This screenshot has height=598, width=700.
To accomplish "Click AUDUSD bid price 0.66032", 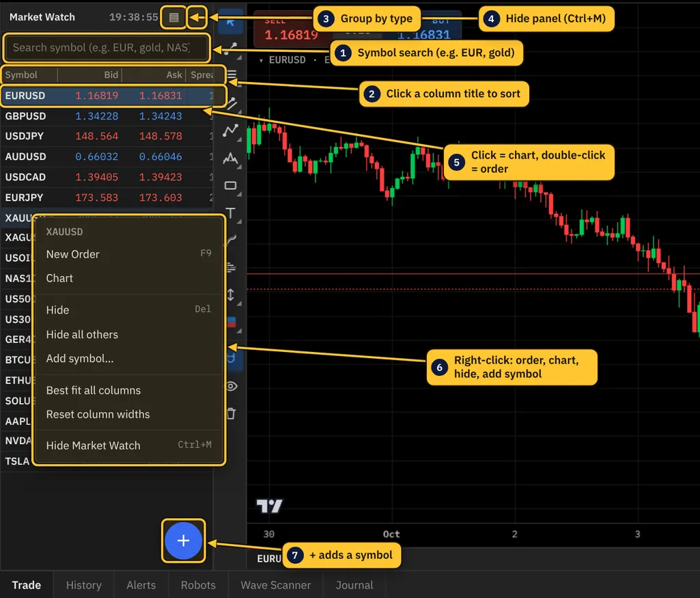I will [96, 157].
